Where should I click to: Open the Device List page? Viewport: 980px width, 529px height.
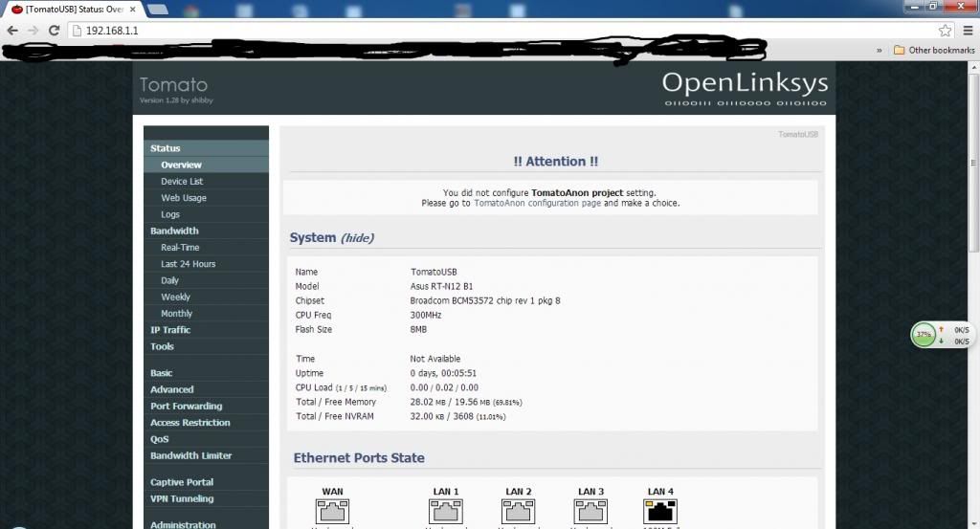[x=181, y=181]
